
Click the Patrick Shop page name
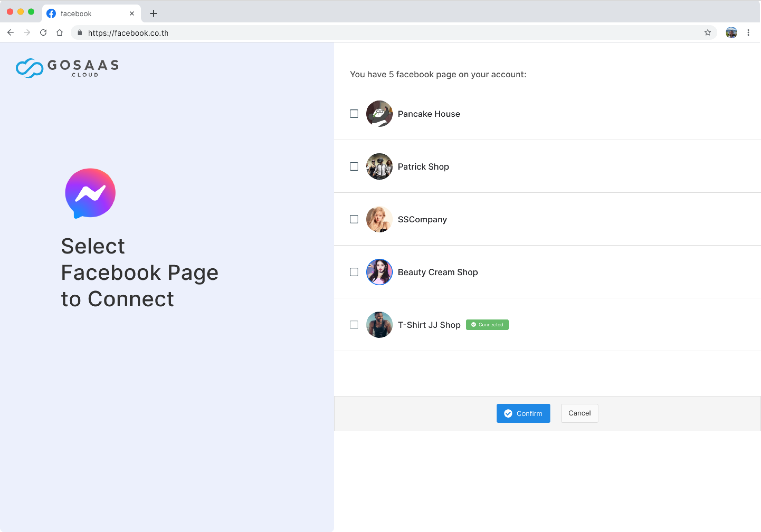423,167
